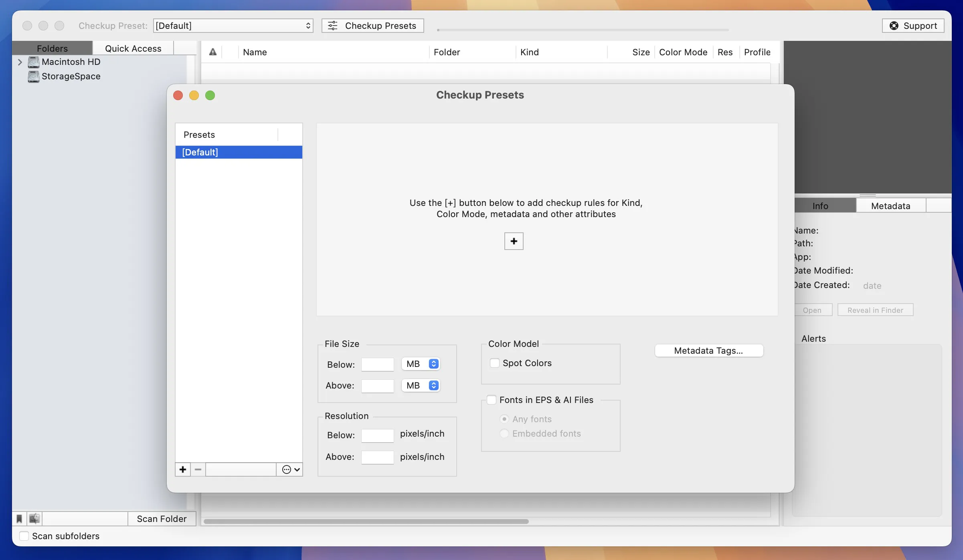This screenshot has width=963, height=560.
Task: Click the Checkup Presets toolbar button
Action: [x=372, y=26]
